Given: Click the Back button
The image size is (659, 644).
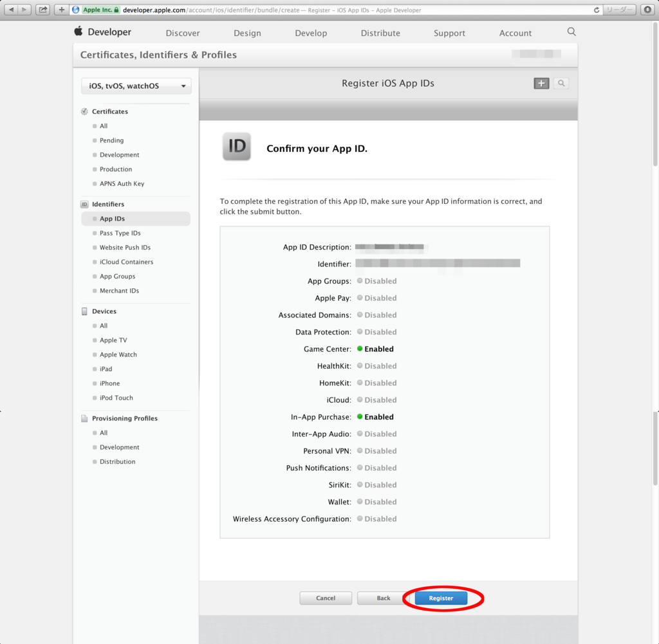Looking at the screenshot, I should pyautogui.click(x=384, y=598).
